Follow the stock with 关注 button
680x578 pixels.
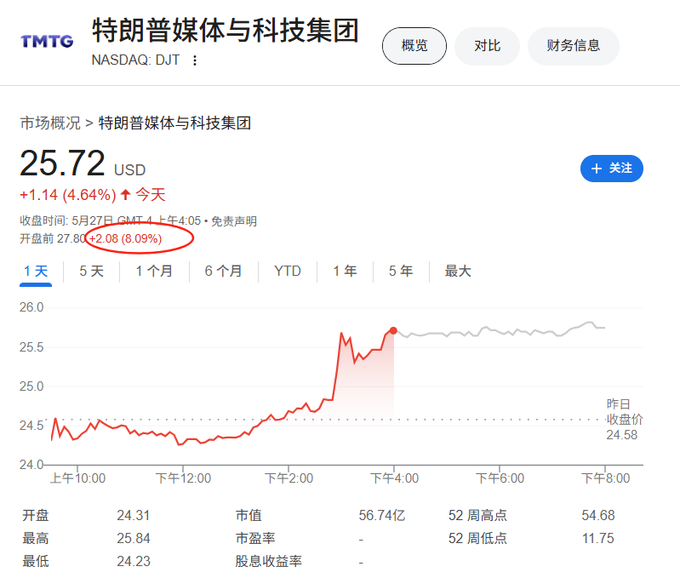[x=611, y=168]
